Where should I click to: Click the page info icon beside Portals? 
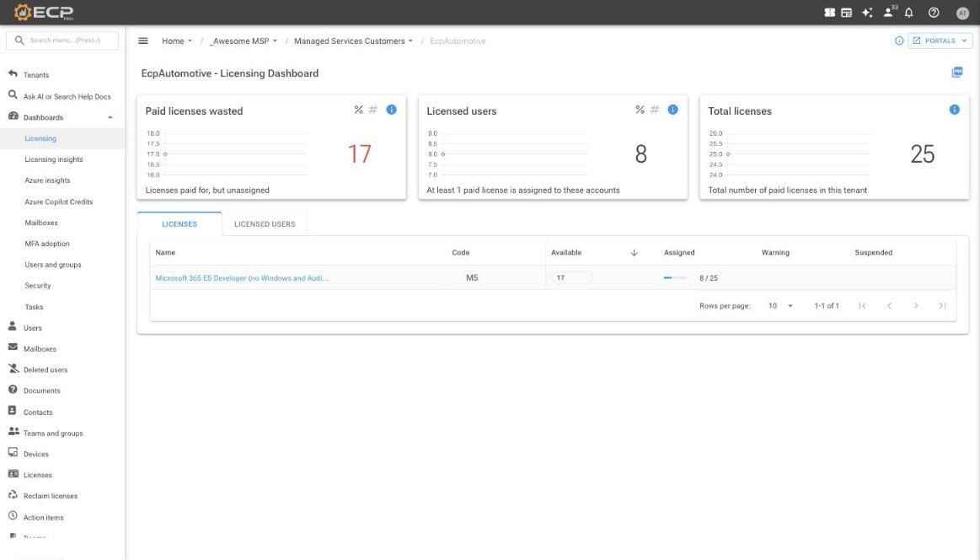899,40
